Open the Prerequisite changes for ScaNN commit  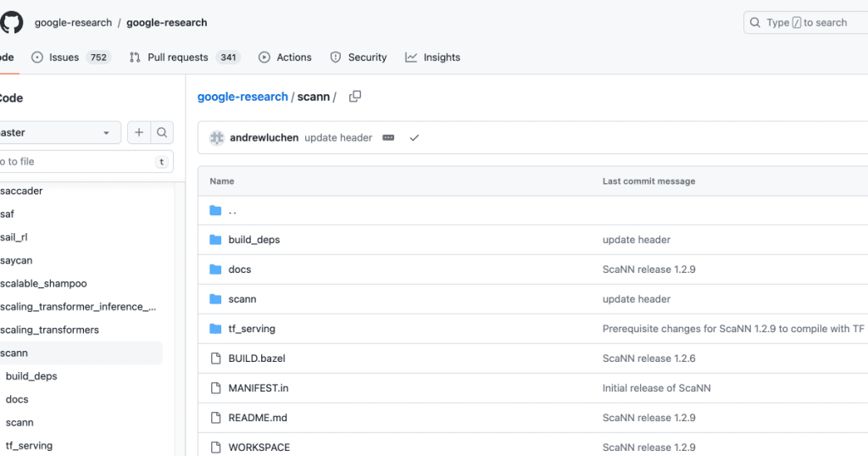click(733, 329)
